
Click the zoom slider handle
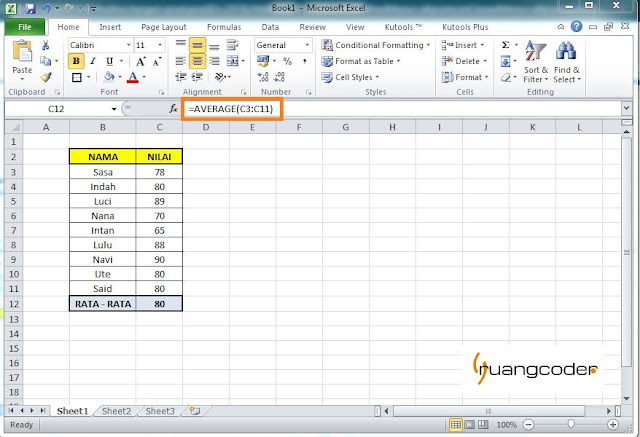coord(571,425)
